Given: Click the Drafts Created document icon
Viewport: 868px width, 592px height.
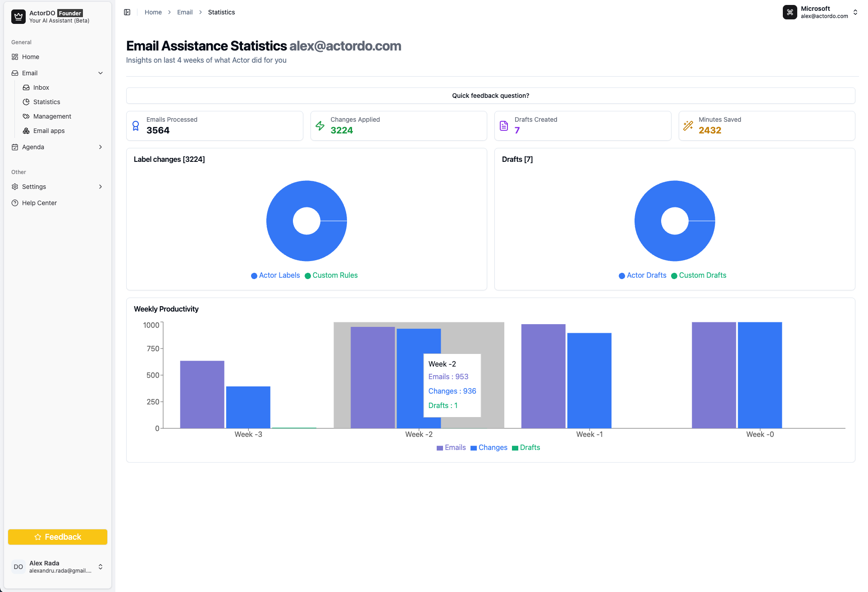Looking at the screenshot, I should point(504,126).
